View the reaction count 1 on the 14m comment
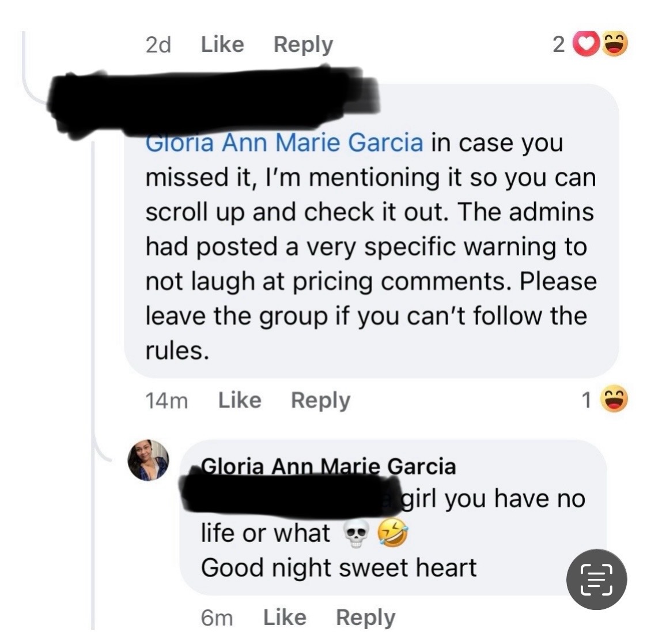The image size is (647, 644). pyautogui.click(x=586, y=400)
